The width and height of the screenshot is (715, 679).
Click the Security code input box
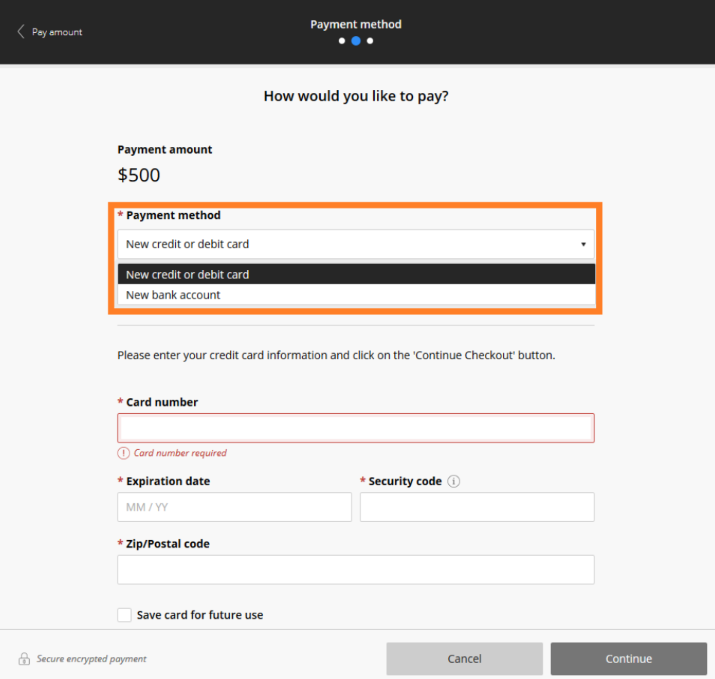click(x=477, y=507)
